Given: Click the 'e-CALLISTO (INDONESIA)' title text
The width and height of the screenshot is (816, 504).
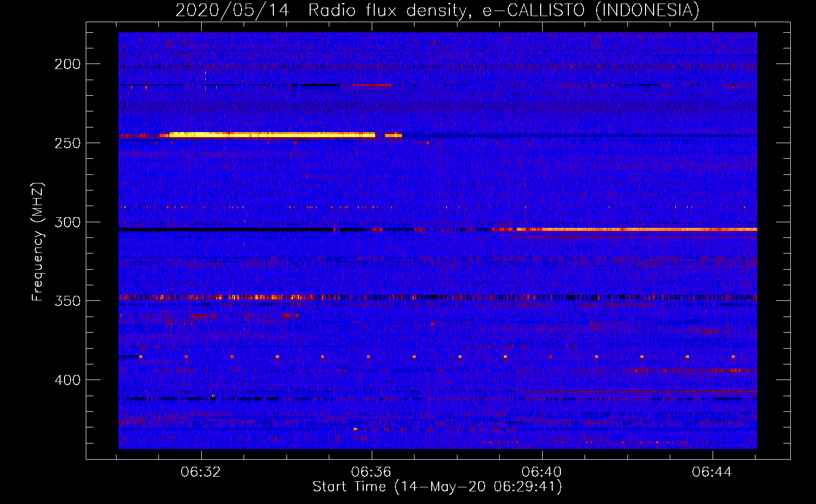Looking at the screenshot, I should pyautogui.click(x=591, y=10).
